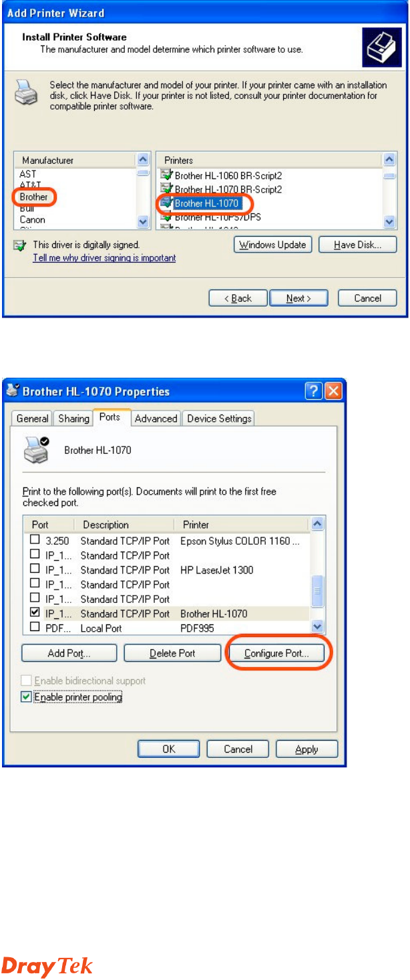The height and width of the screenshot is (980, 410).
Task: Choose Canon in the Manufacturer list
Action: pos(32,220)
